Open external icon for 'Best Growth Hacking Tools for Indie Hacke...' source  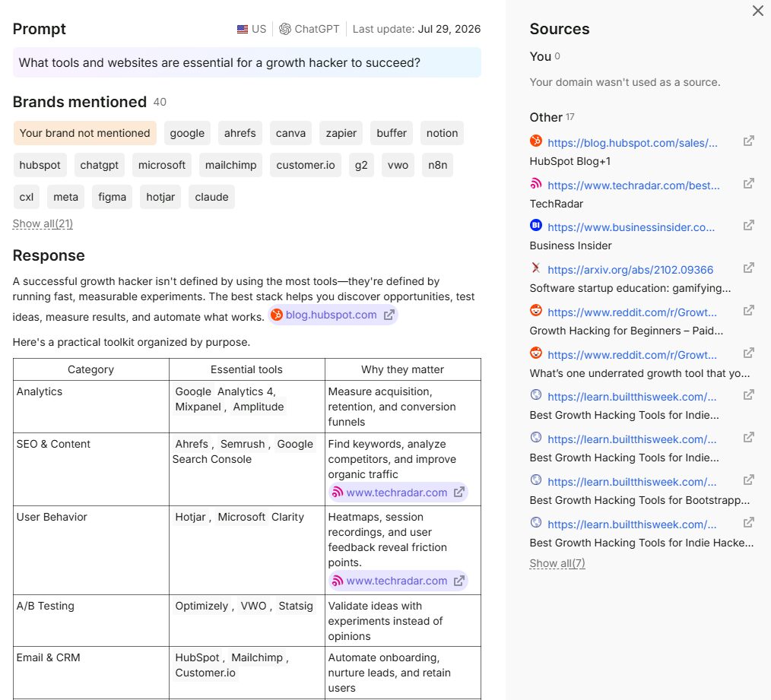(x=748, y=523)
